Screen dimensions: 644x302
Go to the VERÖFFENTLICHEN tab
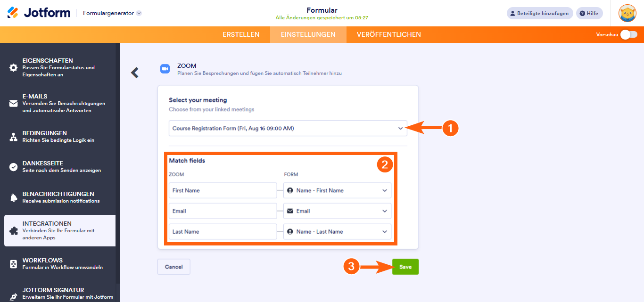[x=388, y=34]
